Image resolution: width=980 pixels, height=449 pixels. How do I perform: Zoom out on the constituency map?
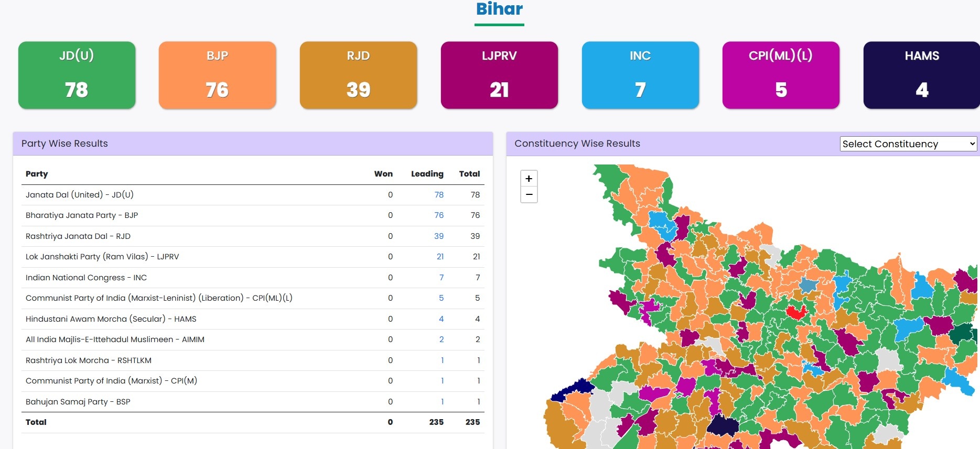529,194
